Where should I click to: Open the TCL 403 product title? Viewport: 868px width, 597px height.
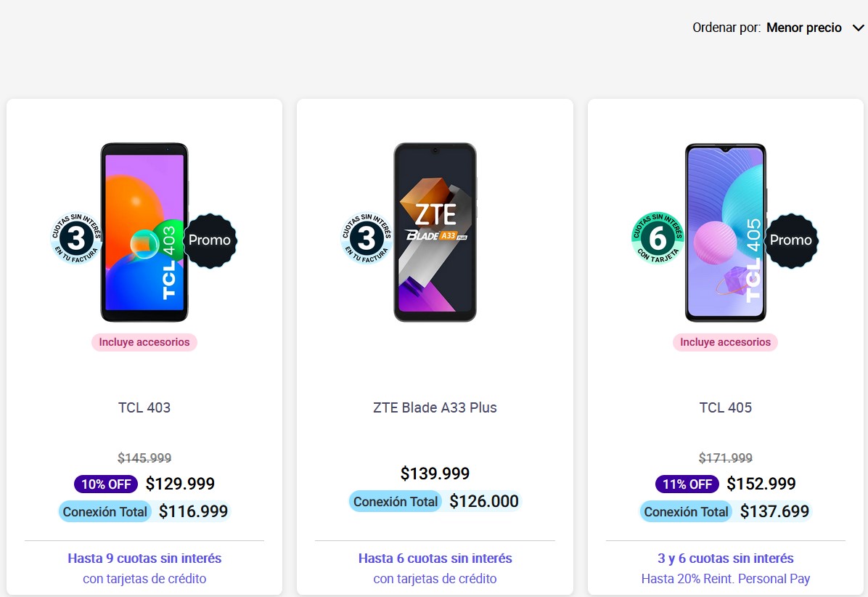(144, 407)
